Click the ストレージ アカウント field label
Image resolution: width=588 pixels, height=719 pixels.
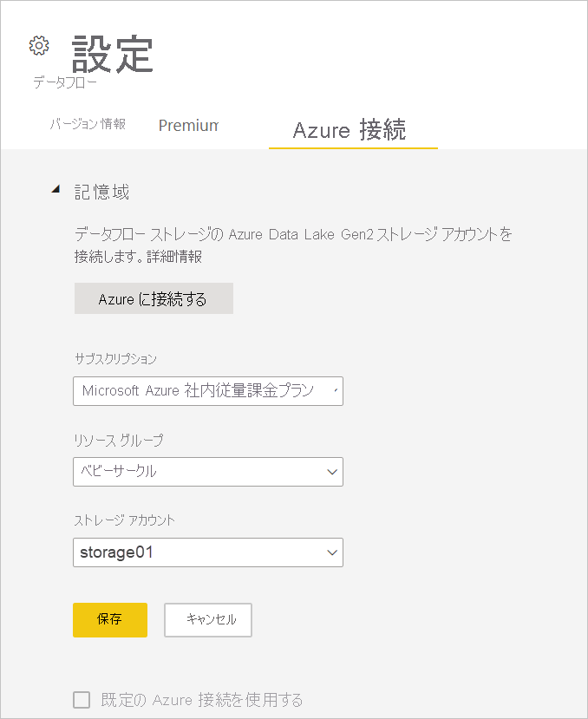(124, 520)
